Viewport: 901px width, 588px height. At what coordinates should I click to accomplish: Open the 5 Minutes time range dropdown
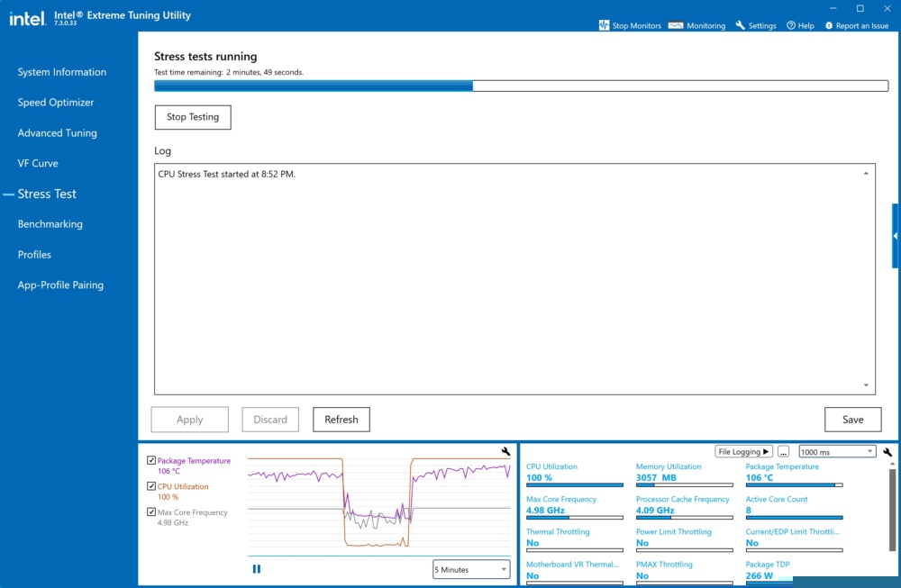coord(470,569)
